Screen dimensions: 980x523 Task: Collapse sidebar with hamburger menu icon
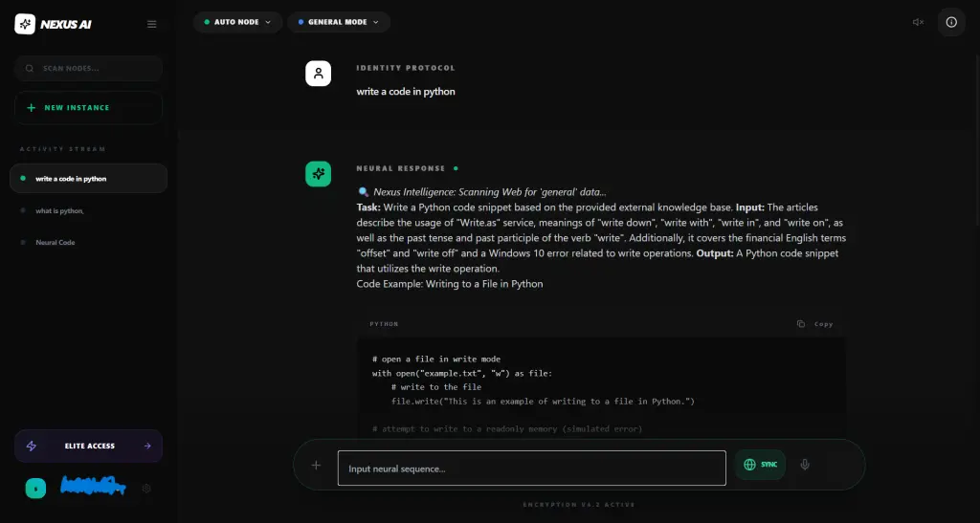click(151, 24)
